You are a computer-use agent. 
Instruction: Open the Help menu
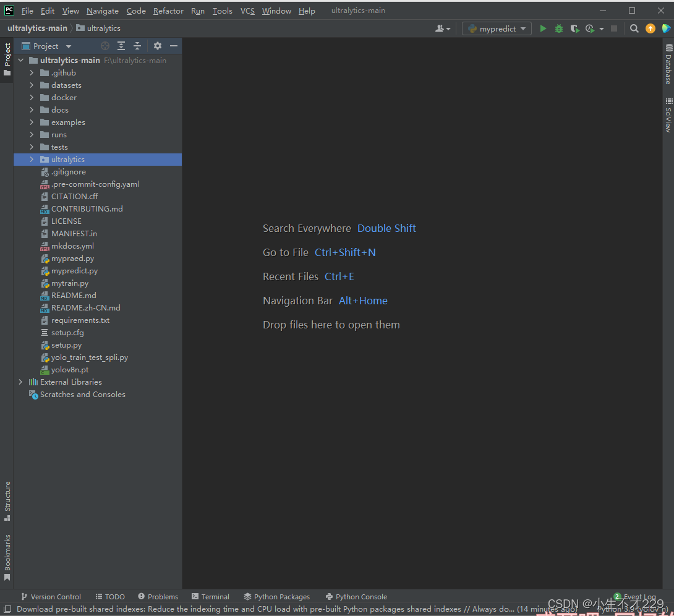pos(307,11)
